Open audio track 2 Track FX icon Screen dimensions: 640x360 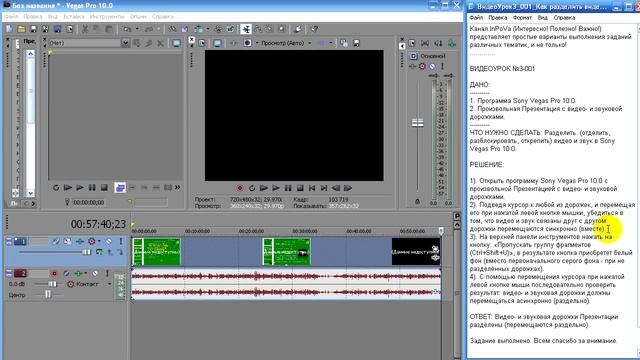coord(78,273)
